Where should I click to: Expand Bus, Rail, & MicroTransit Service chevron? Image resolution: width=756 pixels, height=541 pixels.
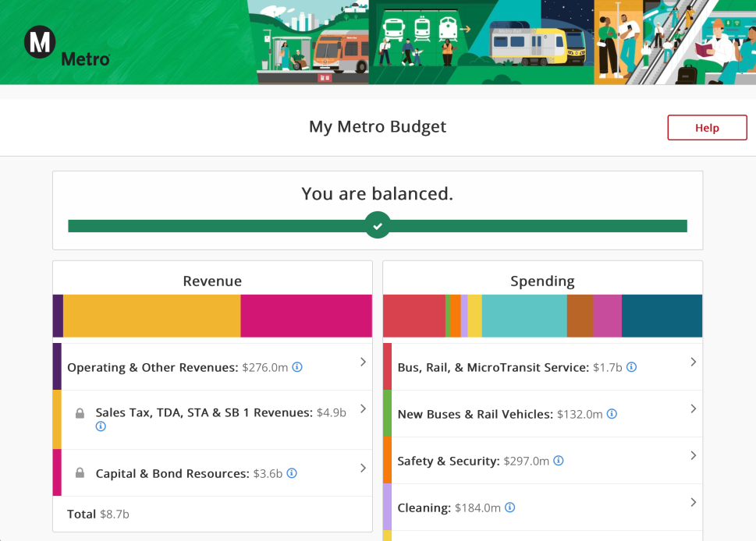pyautogui.click(x=693, y=362)
